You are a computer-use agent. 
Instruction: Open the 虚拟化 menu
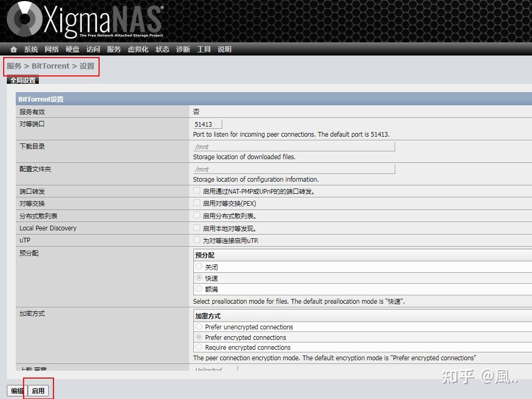click(137, 49)
